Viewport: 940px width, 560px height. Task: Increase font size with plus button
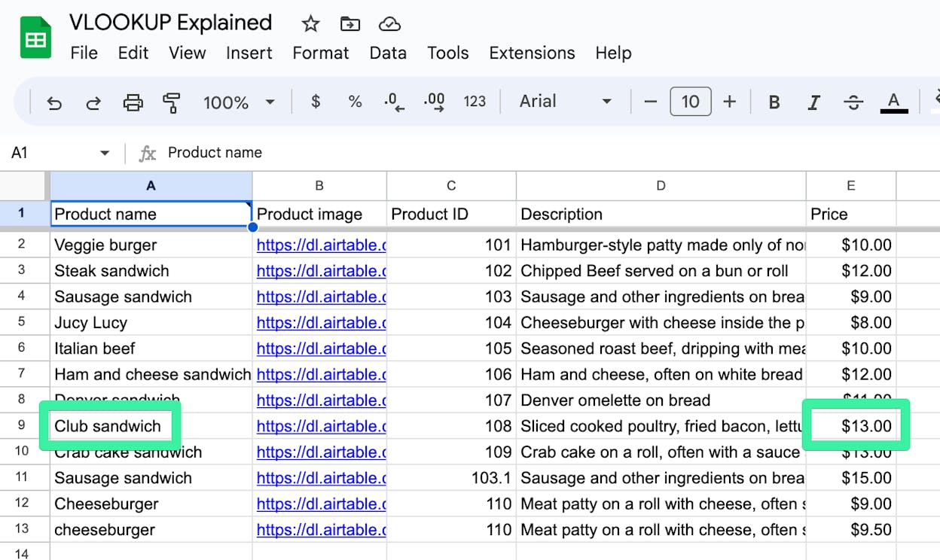coord(729,102)
